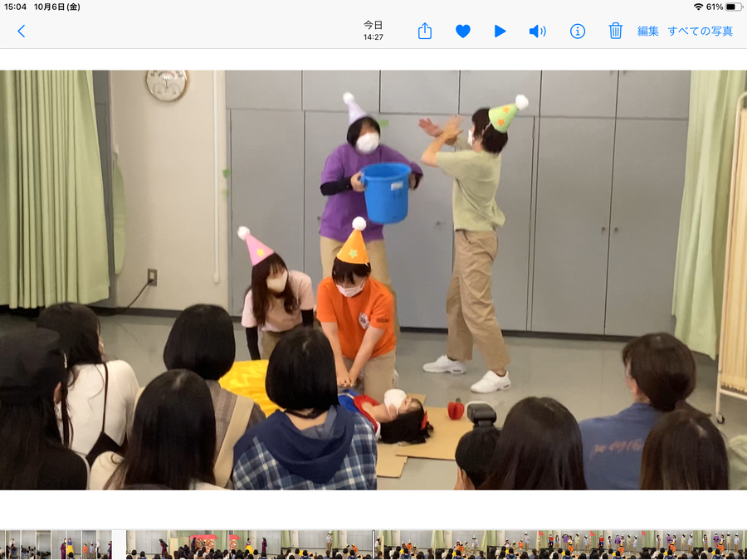Tap the 今日 14:27 title label

pyautogui.click(x=373, y=31)
